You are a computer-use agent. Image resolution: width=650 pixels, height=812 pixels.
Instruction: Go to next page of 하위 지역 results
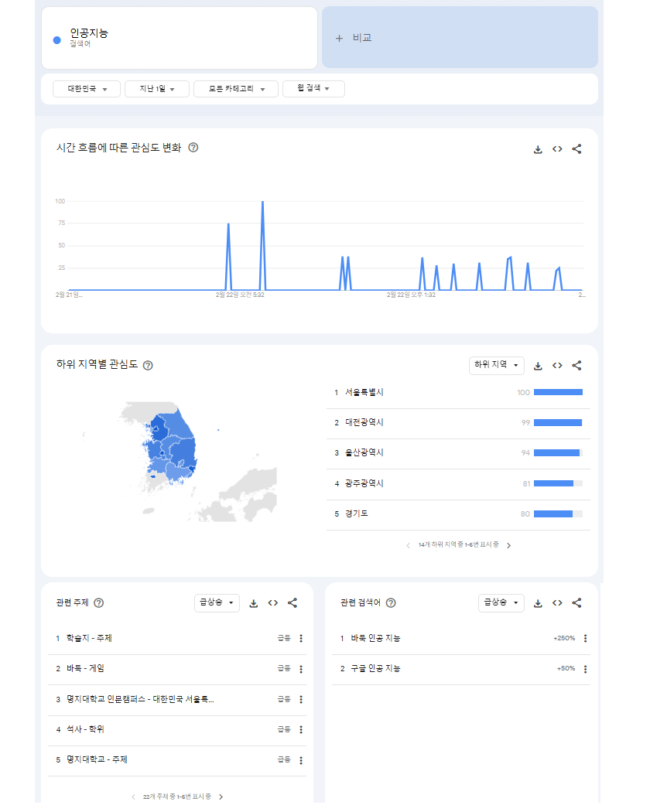tap(508, 545)
